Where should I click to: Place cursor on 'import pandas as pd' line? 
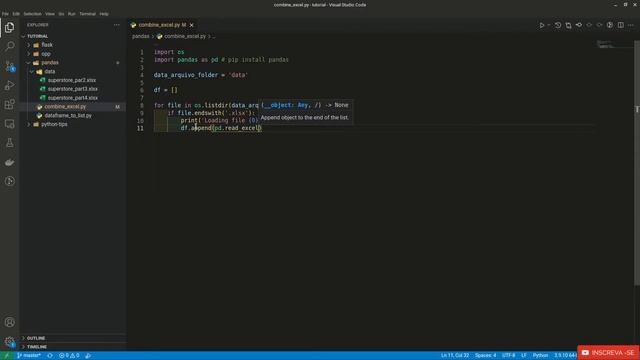coord(221,60)
